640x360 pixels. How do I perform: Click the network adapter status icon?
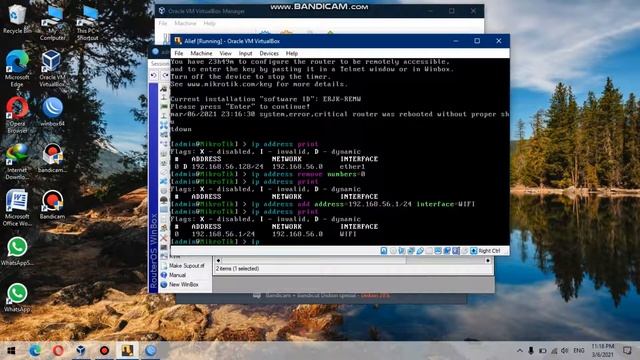[x=411, y=251]
